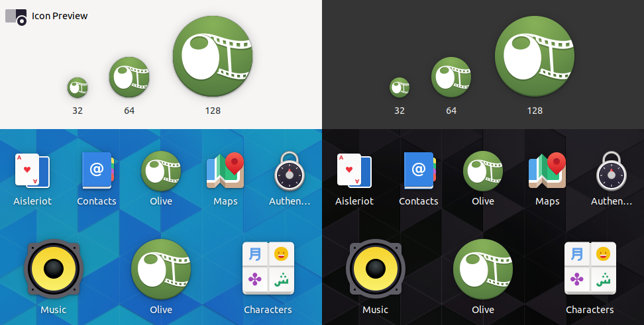
Task: Click the Music label on dark background
Action: 376,309
